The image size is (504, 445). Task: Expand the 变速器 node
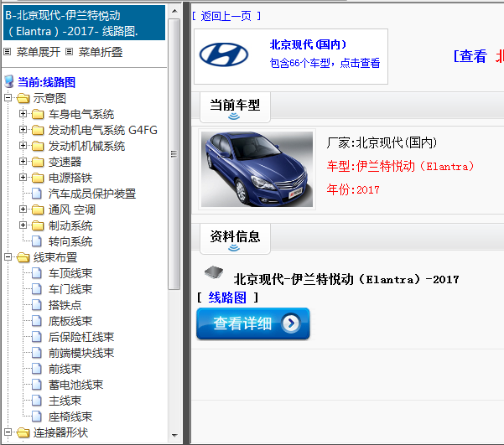coord(23,161)
